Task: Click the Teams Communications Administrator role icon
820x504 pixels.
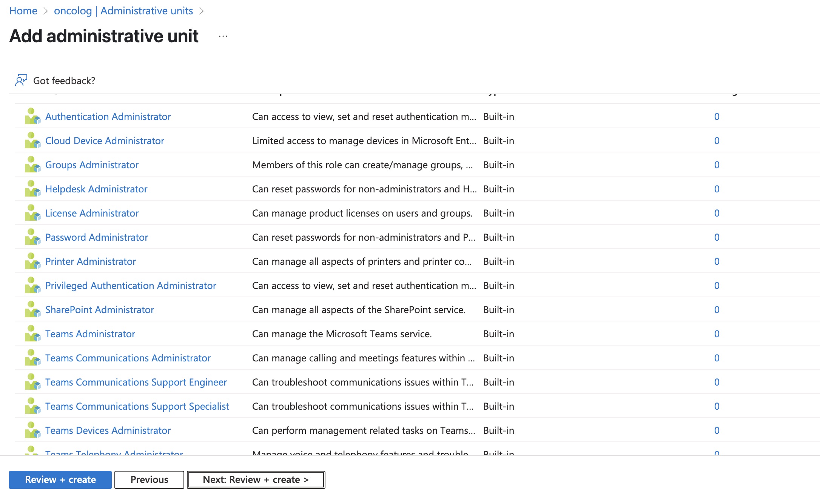Action: pyautogui.click(x=32, y=358)
